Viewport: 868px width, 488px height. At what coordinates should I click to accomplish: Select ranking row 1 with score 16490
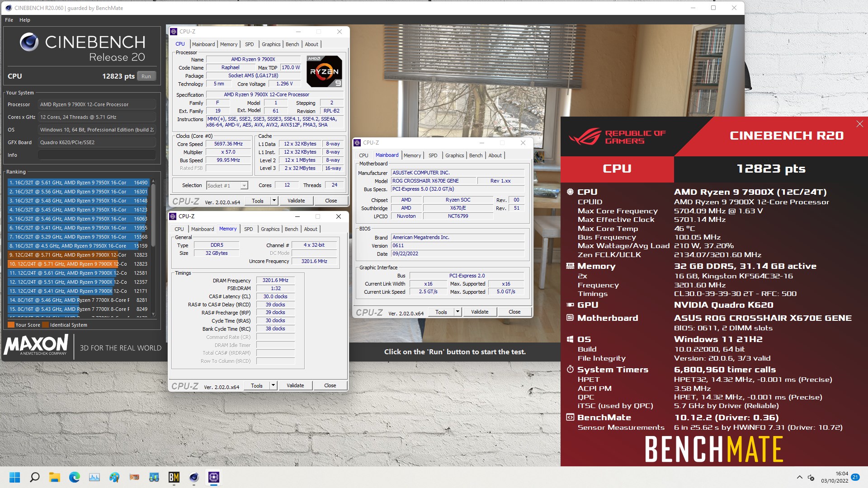pyautogui.click(x=78, y=183)
